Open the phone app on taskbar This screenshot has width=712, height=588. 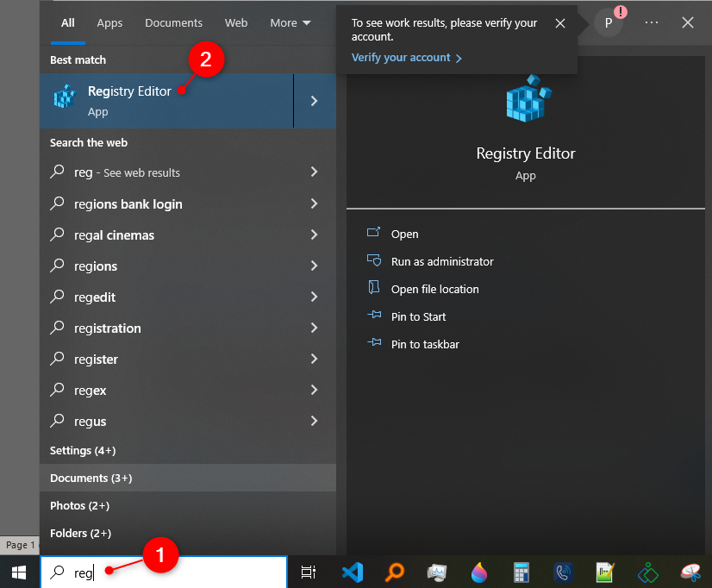coord(563,572)
